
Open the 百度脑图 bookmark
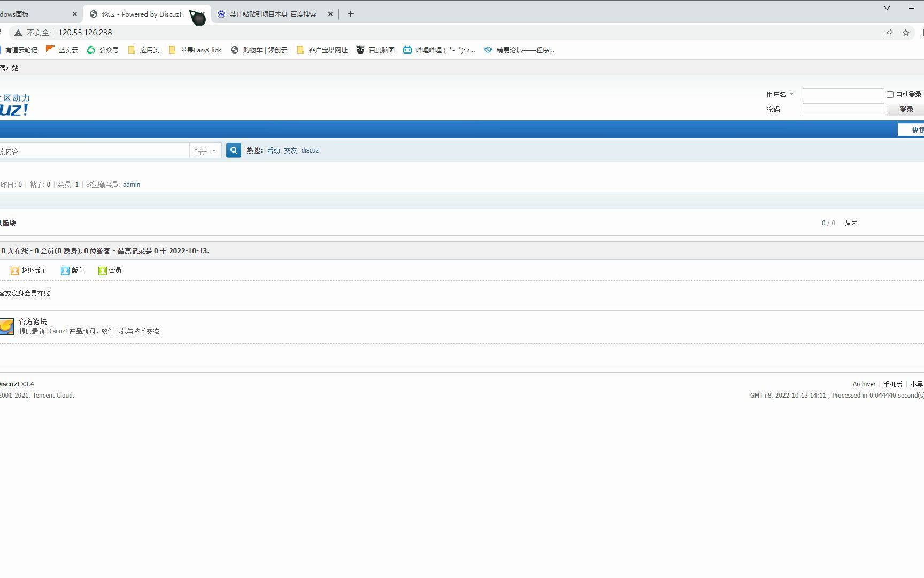(x=375, y=50)
